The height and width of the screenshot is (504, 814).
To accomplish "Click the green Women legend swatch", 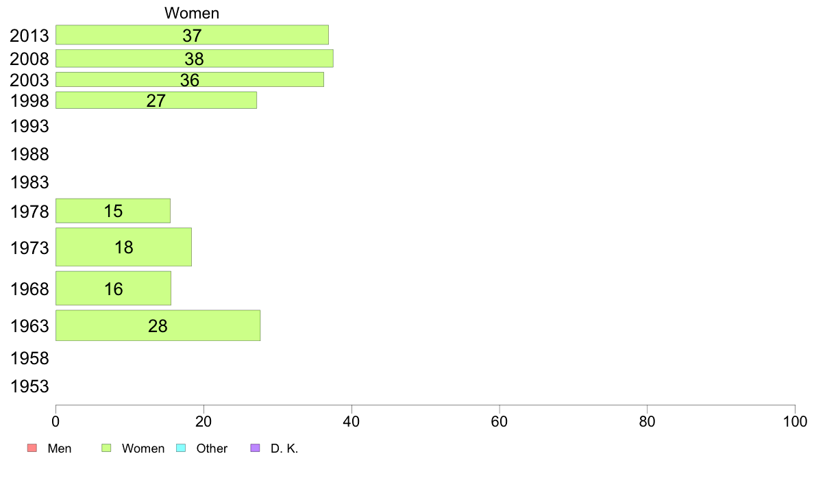I will pyautogui.click(x=106, y=448).
